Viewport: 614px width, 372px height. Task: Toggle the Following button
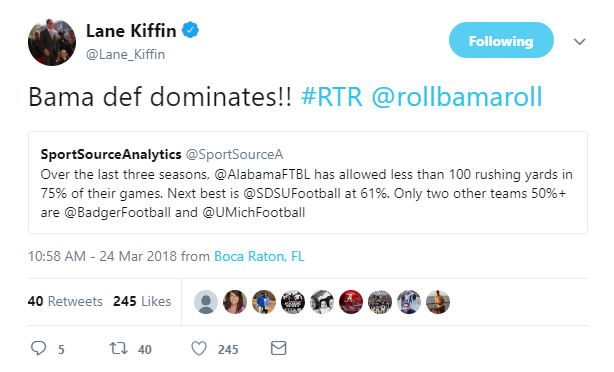tap(501, 40)
